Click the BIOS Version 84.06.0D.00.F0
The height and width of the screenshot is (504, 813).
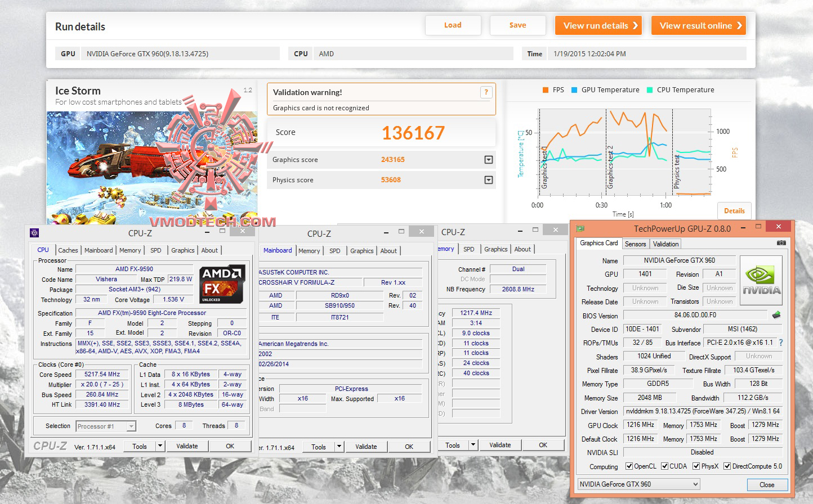[695, 316]
